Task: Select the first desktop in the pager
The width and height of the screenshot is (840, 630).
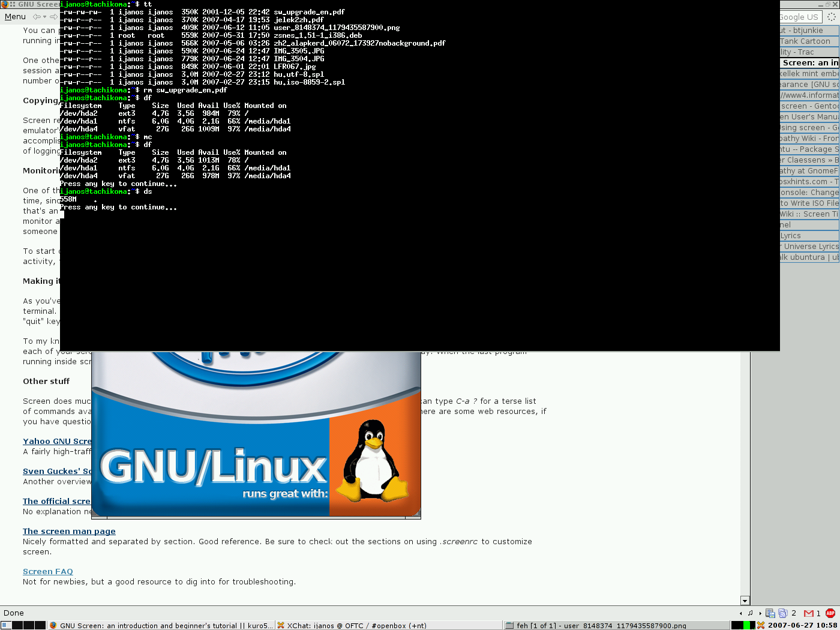Action: [6, 625]
